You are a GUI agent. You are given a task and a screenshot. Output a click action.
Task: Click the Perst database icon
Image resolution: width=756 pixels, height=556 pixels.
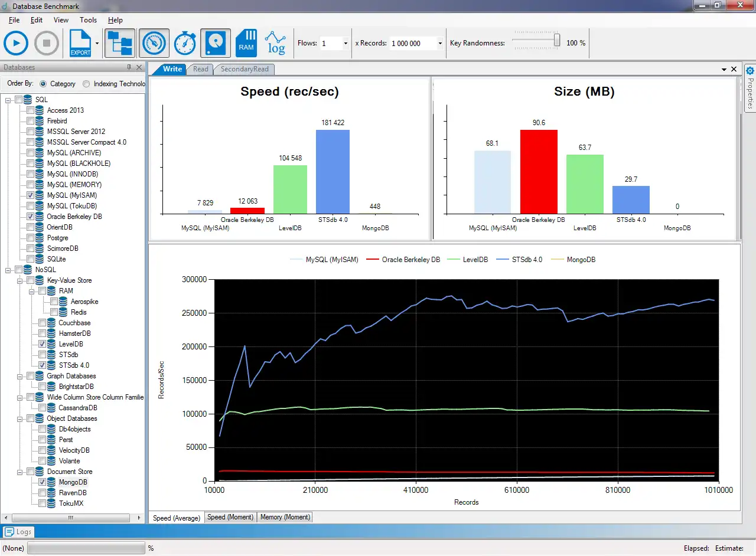[x=51, y=440]
